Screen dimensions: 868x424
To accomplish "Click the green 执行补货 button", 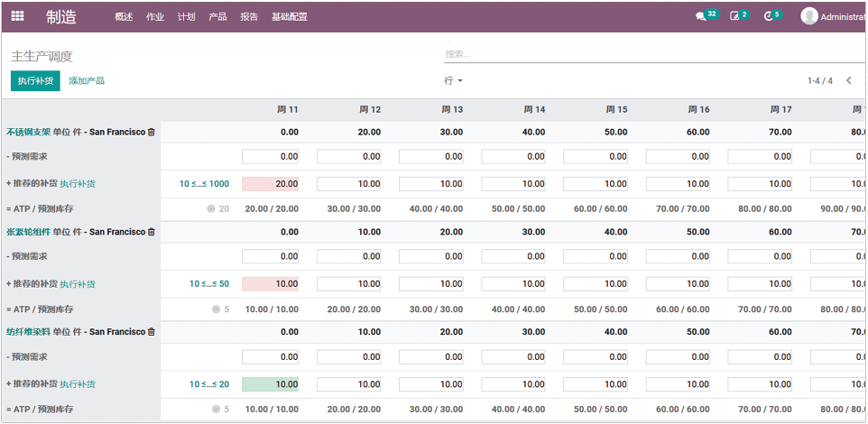I will pos(35,81).
